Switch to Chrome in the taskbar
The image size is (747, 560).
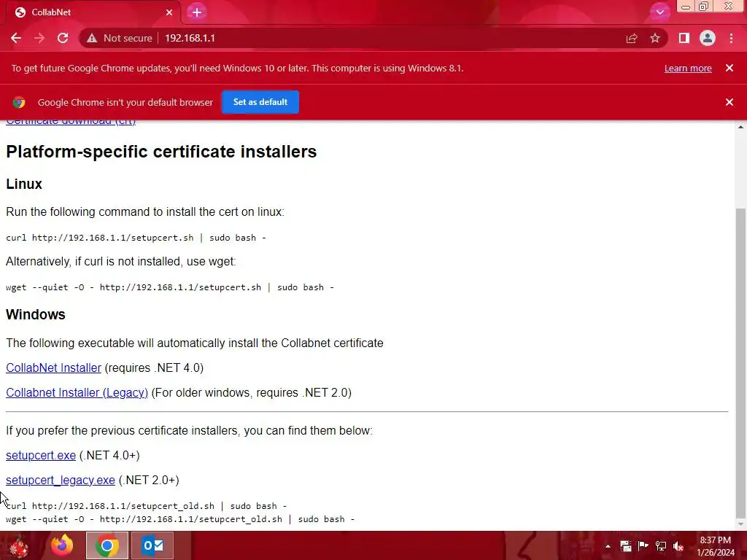pyautogui.click(x=107, y=545)
